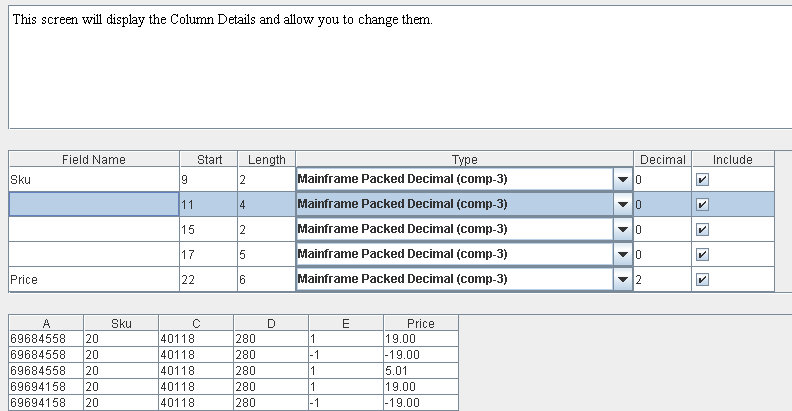
Task: Click Length value 5 cell
Action: coord(265,255)
